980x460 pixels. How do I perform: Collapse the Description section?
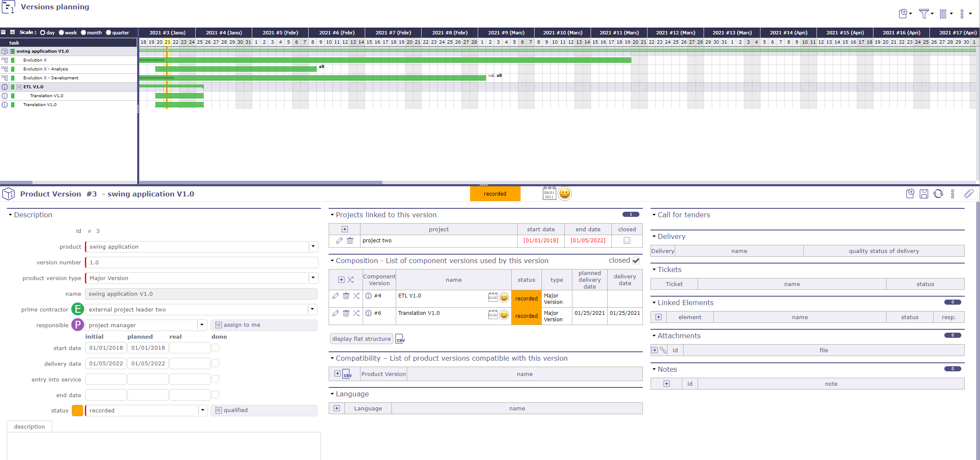coord(11,215)
